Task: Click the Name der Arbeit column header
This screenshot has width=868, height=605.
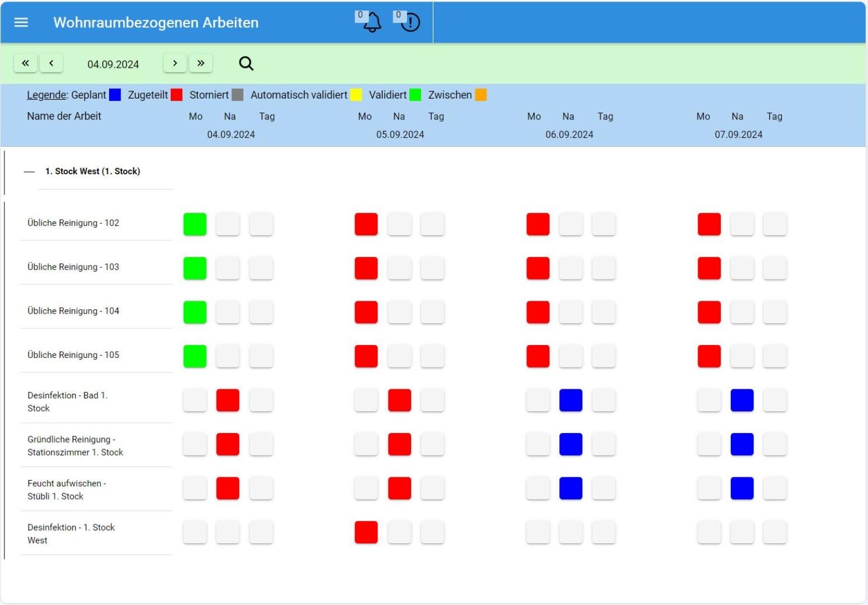Action: point(64,116)
